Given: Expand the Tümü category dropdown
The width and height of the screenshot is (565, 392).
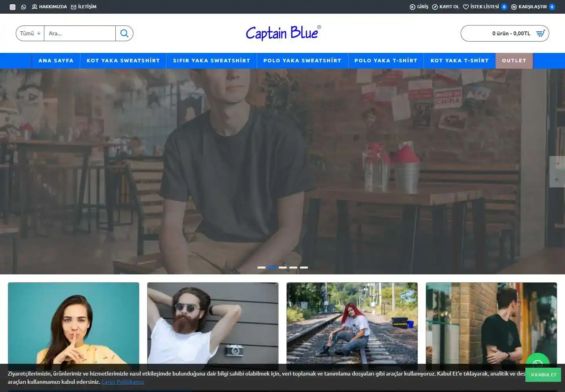Looking at the screenshot, I should tap(30, 33).
